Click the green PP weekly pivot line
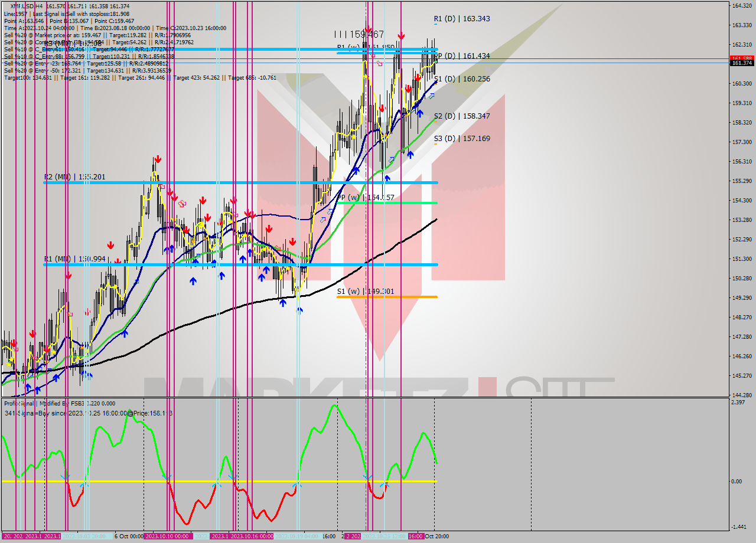The height and width of the screenshot is (543, 756). (x=387, y=203)
